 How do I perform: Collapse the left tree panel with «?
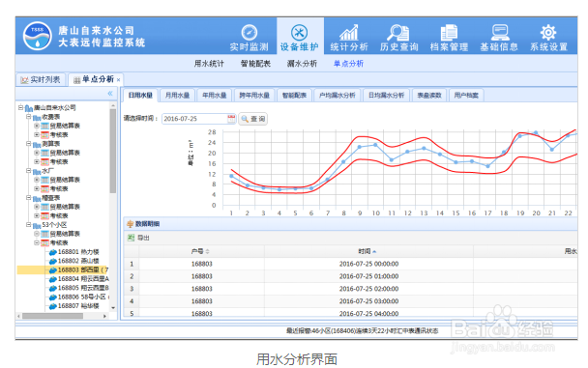point(110,94)
